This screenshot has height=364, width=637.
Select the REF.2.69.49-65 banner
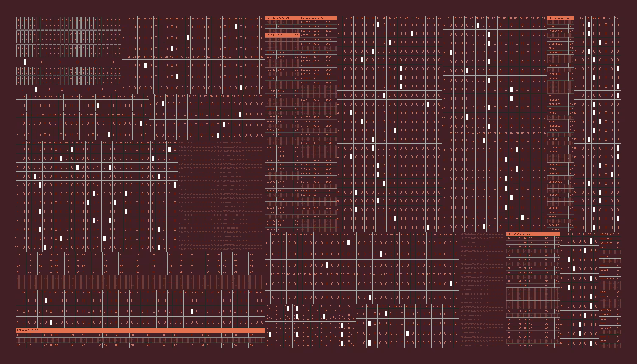click(x=140, y=330)
